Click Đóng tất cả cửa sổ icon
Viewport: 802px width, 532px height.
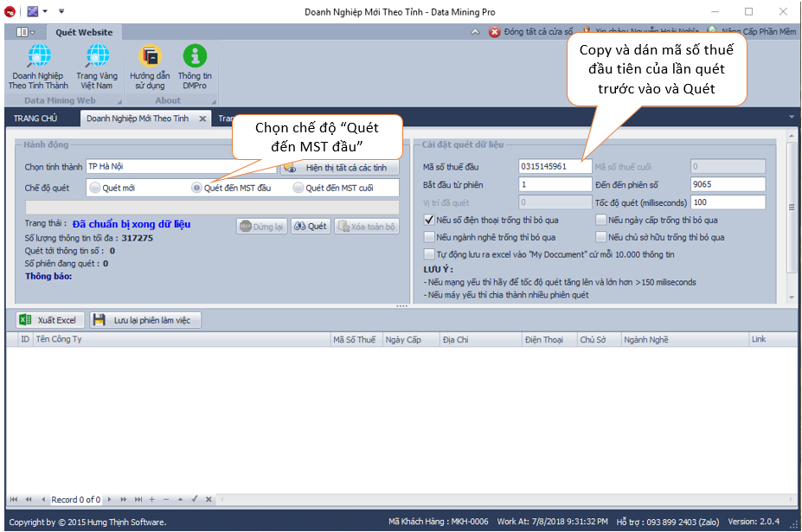tap(495, 32)
